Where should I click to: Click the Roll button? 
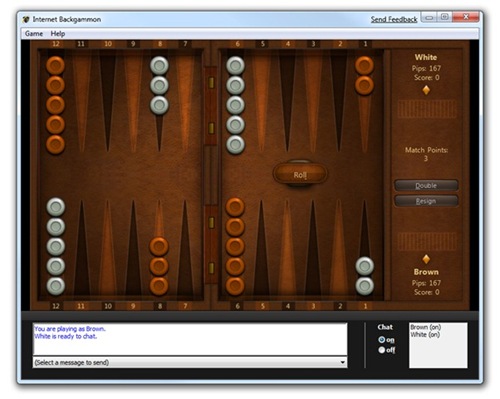[300, 174]
